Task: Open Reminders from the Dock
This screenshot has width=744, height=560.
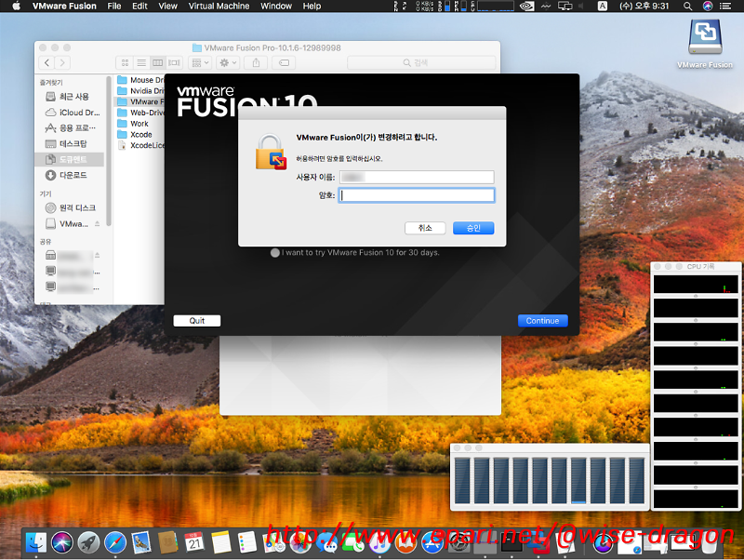Action: [247, 542]
